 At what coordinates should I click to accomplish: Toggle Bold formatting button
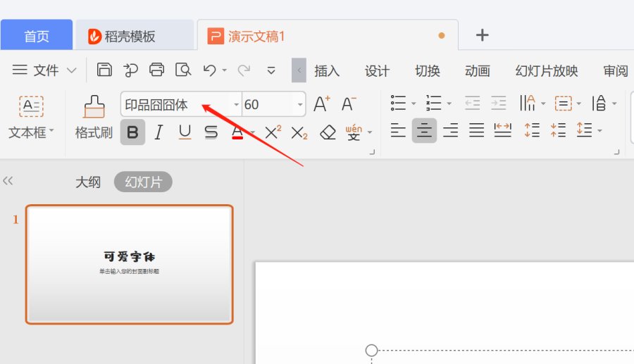(x=132, y=132)
